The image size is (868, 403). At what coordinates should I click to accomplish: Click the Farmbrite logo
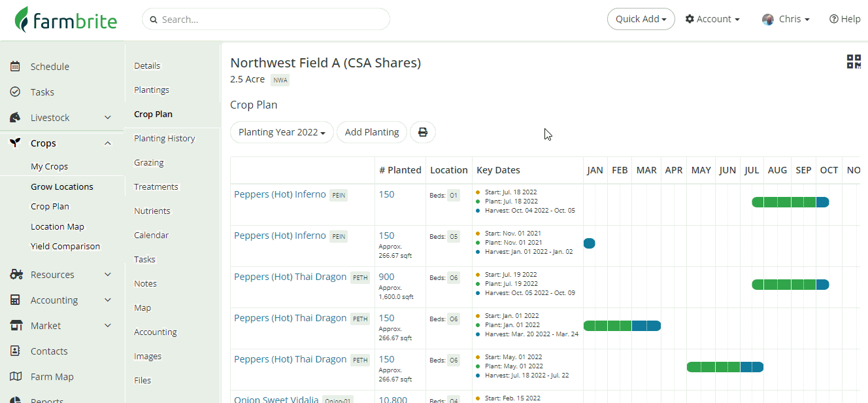66,20
